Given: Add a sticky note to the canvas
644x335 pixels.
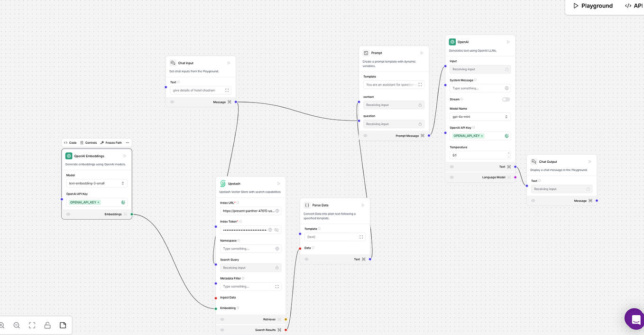Looking at the screenshot, I should [63, 325].
